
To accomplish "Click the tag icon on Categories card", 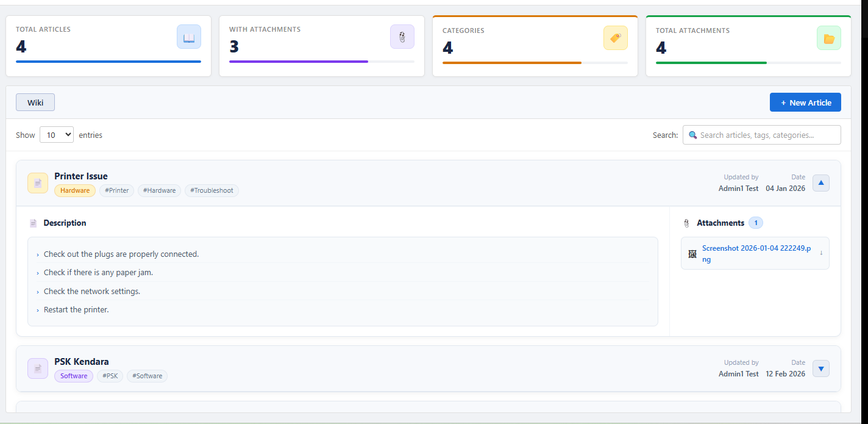I will click(x=616, y=38).
